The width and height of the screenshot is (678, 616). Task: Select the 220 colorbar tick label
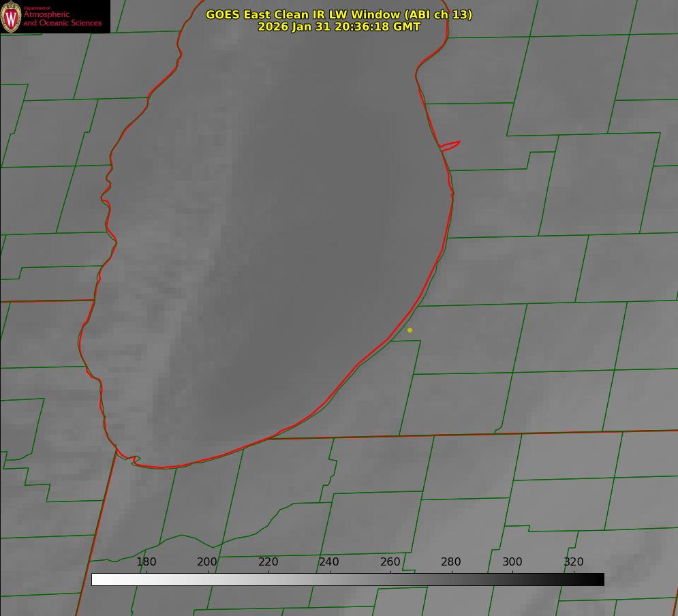click(268, 561)
